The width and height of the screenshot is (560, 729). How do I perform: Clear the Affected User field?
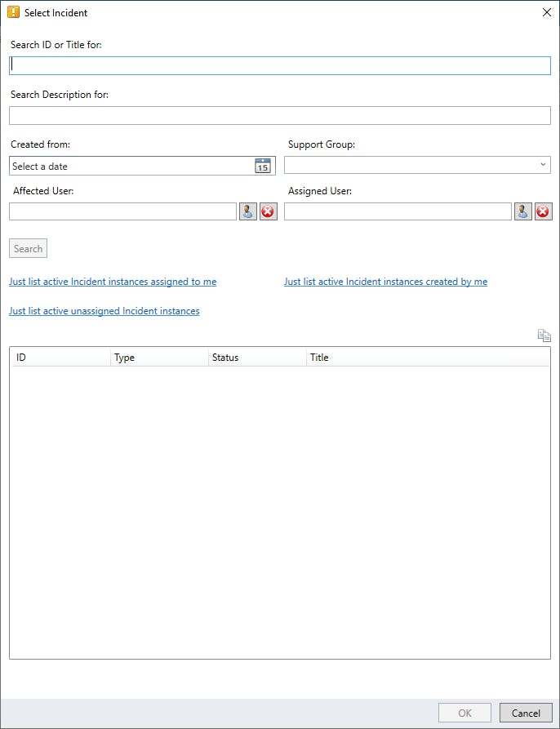268,211
